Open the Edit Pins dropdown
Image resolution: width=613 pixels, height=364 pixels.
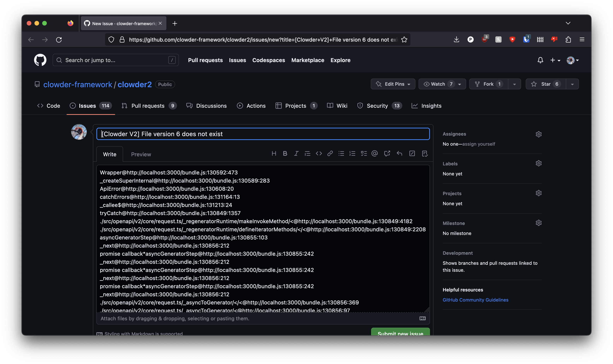393,84
